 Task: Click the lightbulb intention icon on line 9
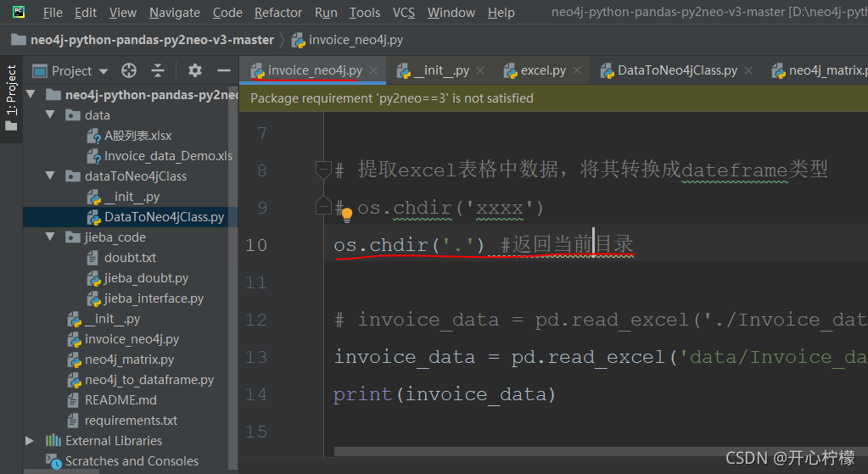point(346,215)
